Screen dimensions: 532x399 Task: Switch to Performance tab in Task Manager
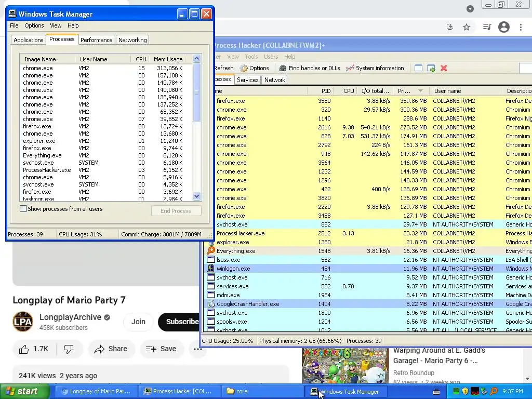coord(96,40)
